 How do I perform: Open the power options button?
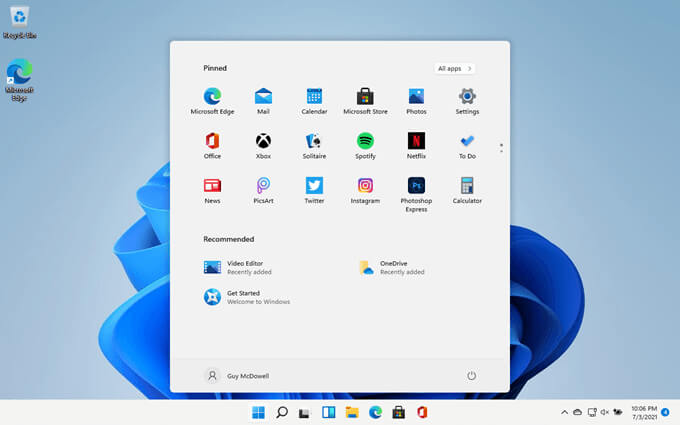tap(471, 376)
